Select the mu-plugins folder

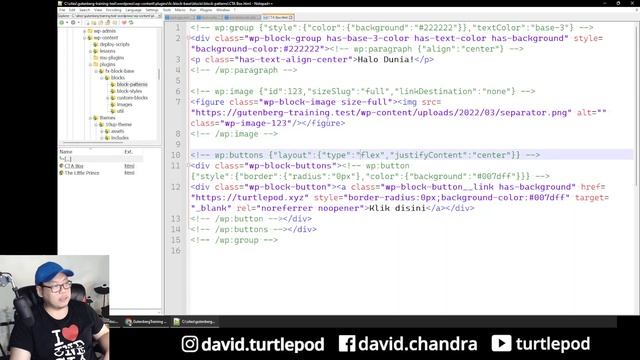click(111, 58)
